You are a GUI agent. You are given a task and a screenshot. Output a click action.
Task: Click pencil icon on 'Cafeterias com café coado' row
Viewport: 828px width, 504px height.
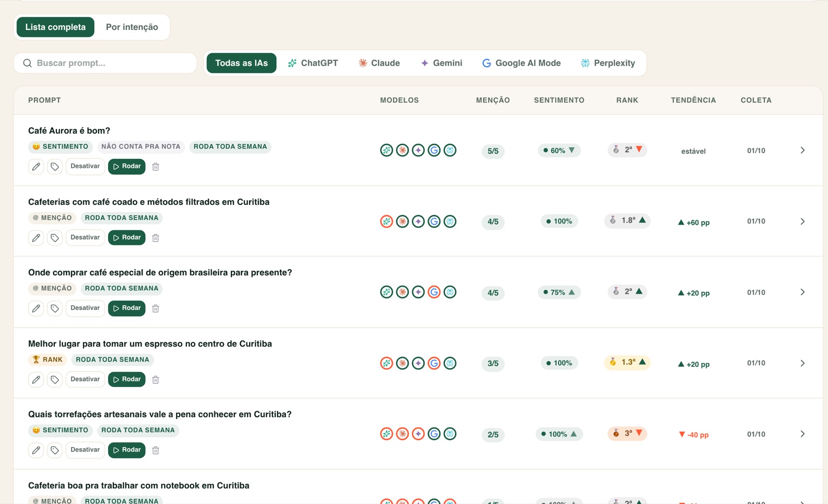coord(36,238)
